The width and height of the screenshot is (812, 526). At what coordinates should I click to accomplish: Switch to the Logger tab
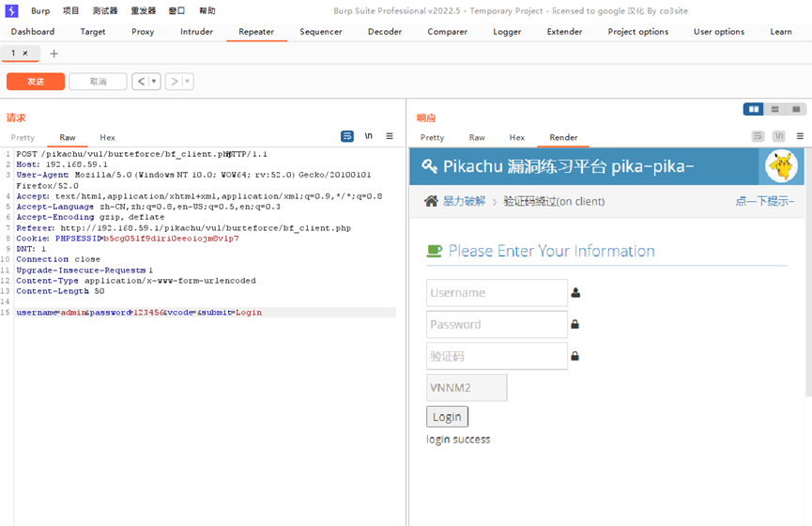507,32
